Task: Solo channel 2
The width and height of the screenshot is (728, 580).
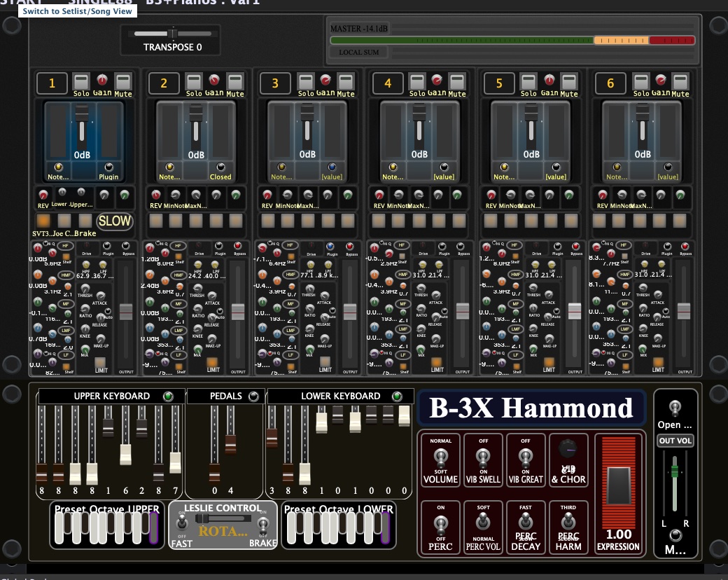Action: point(193,82)
